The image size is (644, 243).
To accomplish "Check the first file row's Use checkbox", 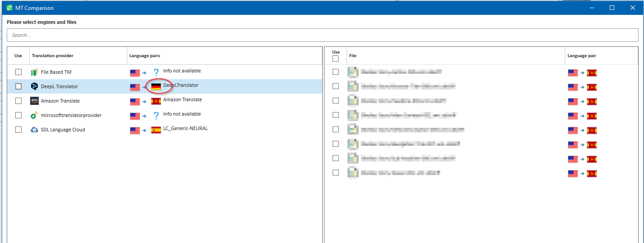I will (x=336, y=72).
